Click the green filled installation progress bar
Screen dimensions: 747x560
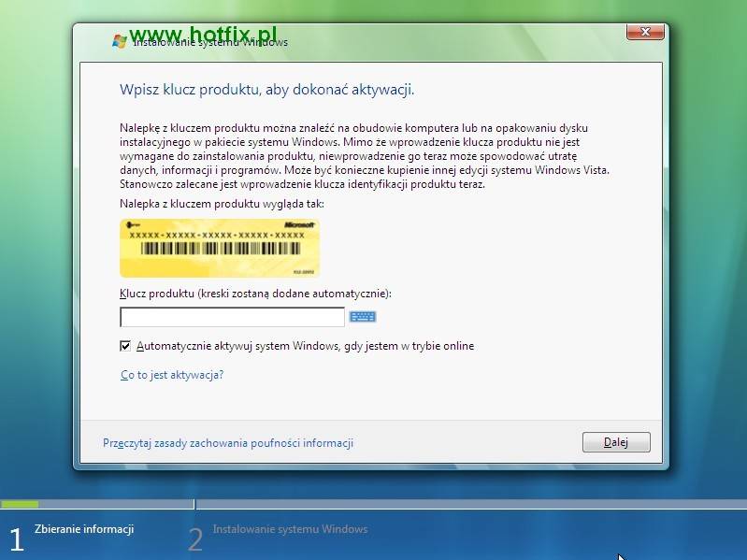(x=20, y=504)
